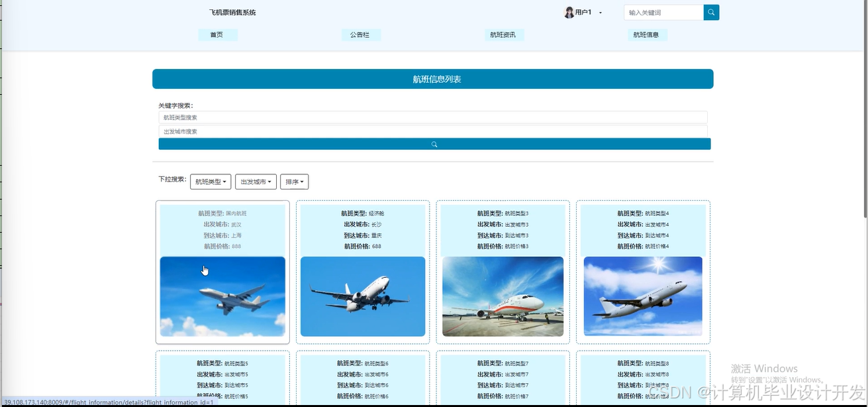Click the 航班价格 688 text
The height and width of the screenshot is (407, 868).
click(x=363, y=246)
